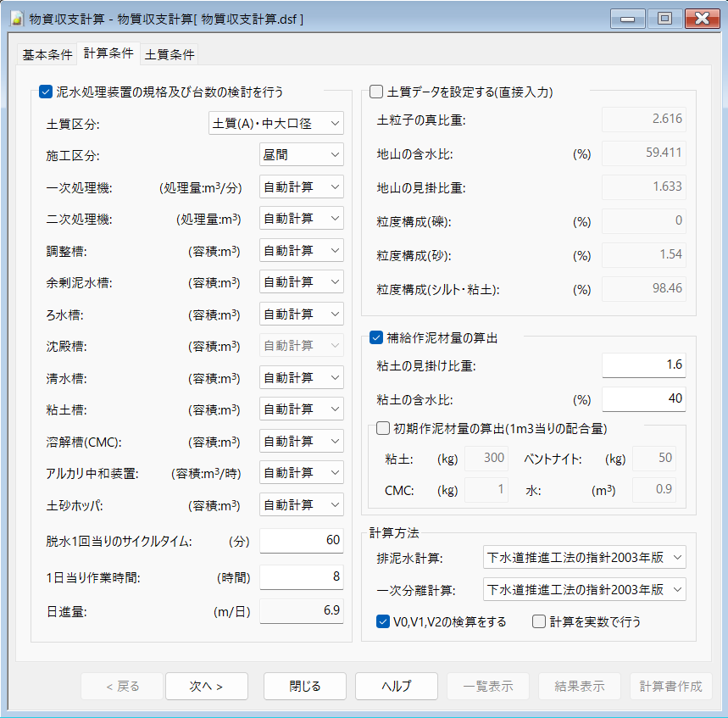This screenshot has height=718, width=728.
Task: Open help with ヘルプ button
Action: pos(396,686)
